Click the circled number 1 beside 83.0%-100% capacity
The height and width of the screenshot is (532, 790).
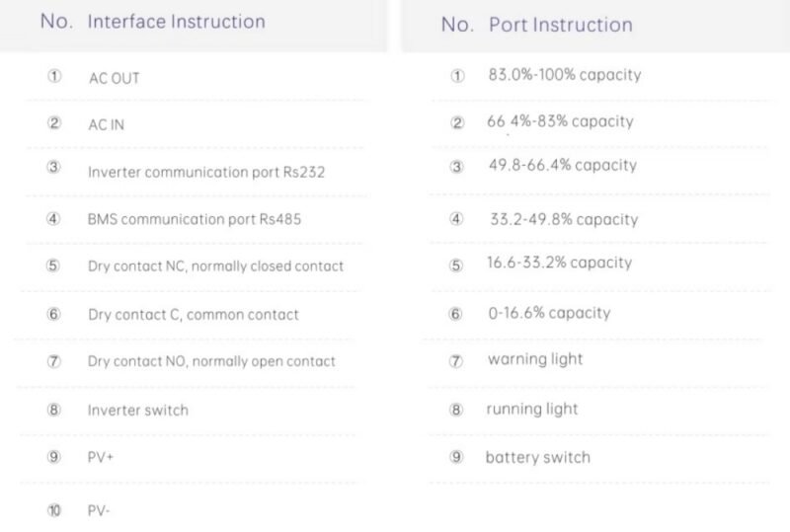[x=456, y=76]
